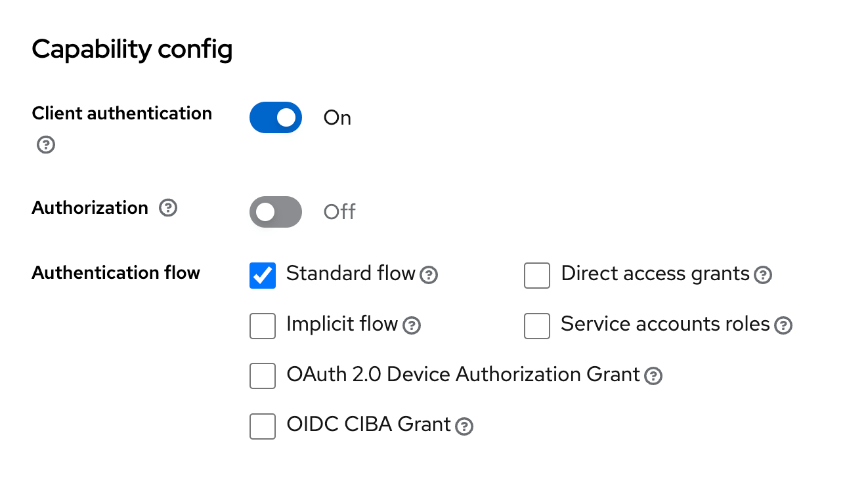Open help icon next to Authorization
The height and width of the screenshot is (496, 868).
[169, 208]
